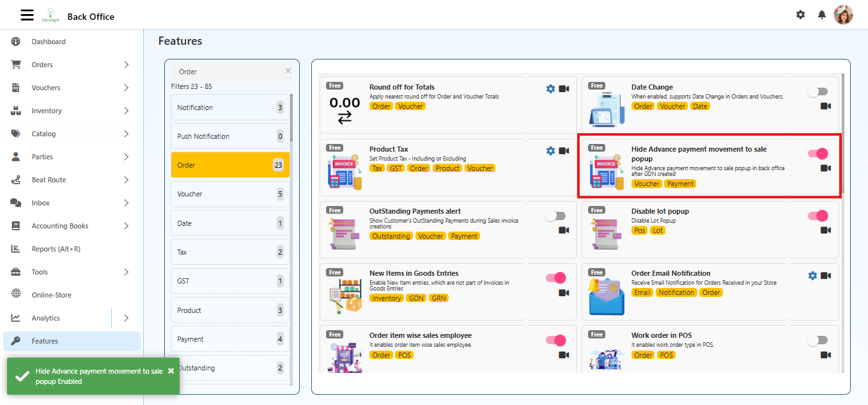Select the Voucher filter category
868x405 pixels.
tap(230, 194)
